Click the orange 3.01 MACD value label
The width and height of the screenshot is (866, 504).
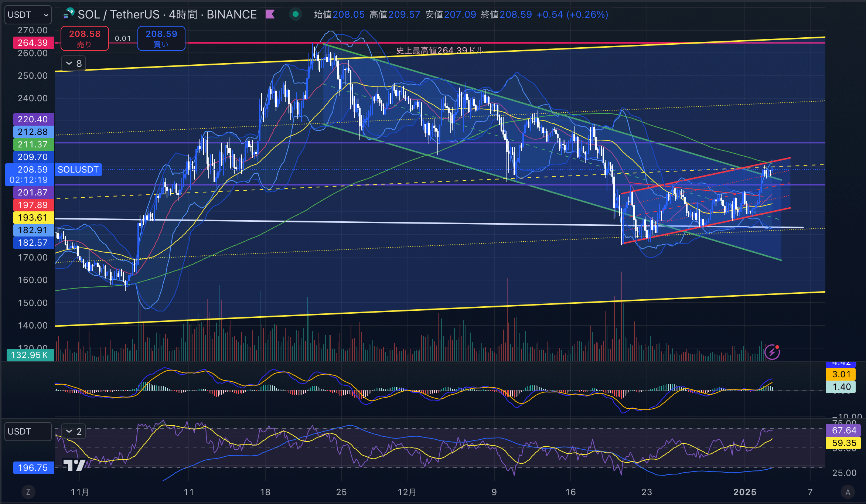[841, 374]
